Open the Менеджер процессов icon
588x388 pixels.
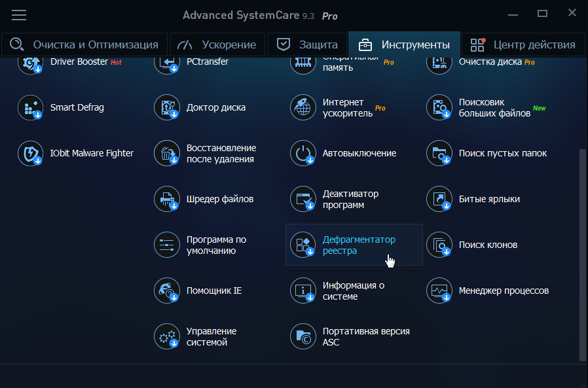point(439,290)
